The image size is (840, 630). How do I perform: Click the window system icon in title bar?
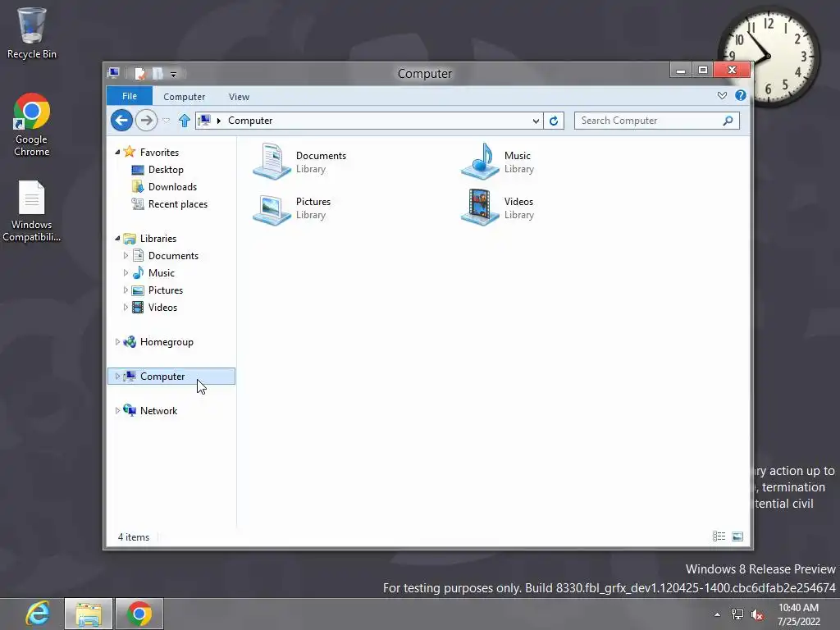(113, 73)
